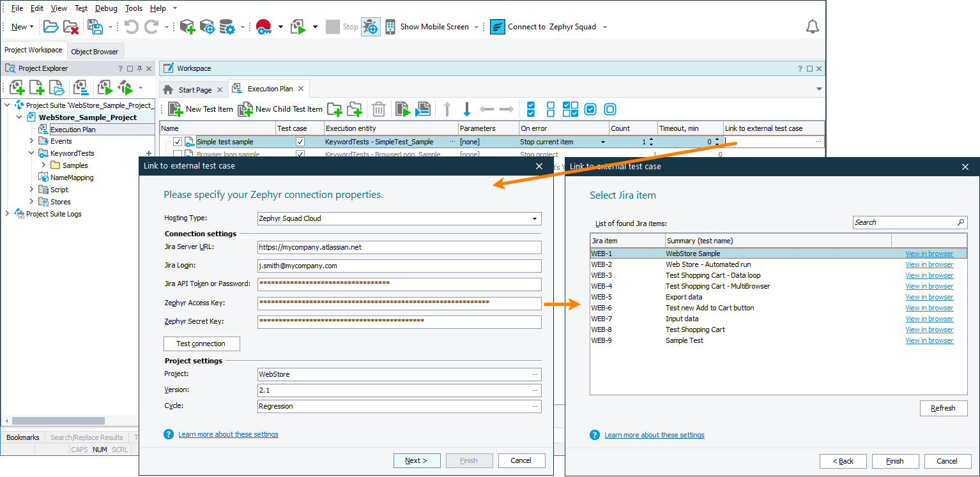Open the On error dropdown for Simple test sample
980x477 pixels.
tap(602, 142)
